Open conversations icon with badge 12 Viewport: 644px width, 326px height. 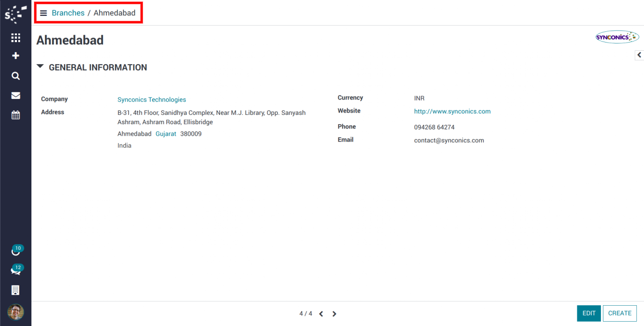[x=15, y=270]
